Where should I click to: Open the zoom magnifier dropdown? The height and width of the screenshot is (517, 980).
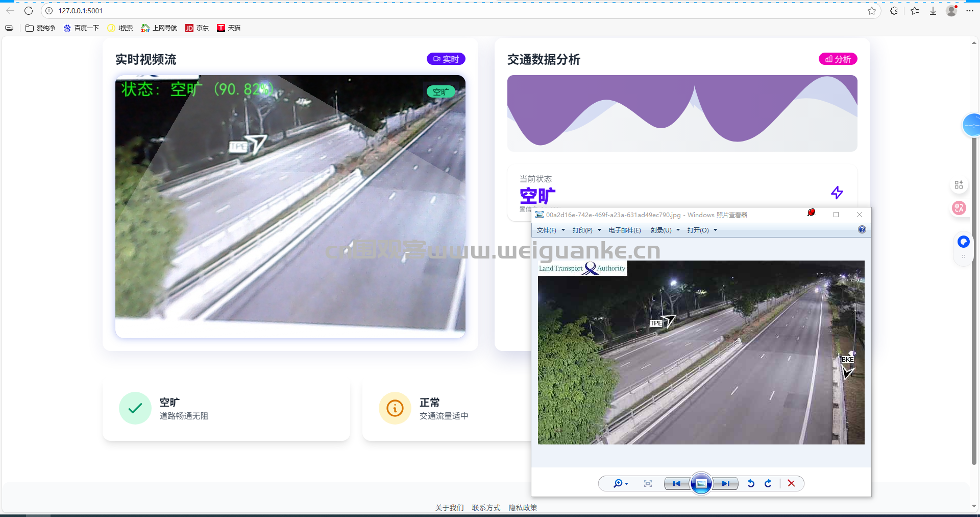pos(620,483)
